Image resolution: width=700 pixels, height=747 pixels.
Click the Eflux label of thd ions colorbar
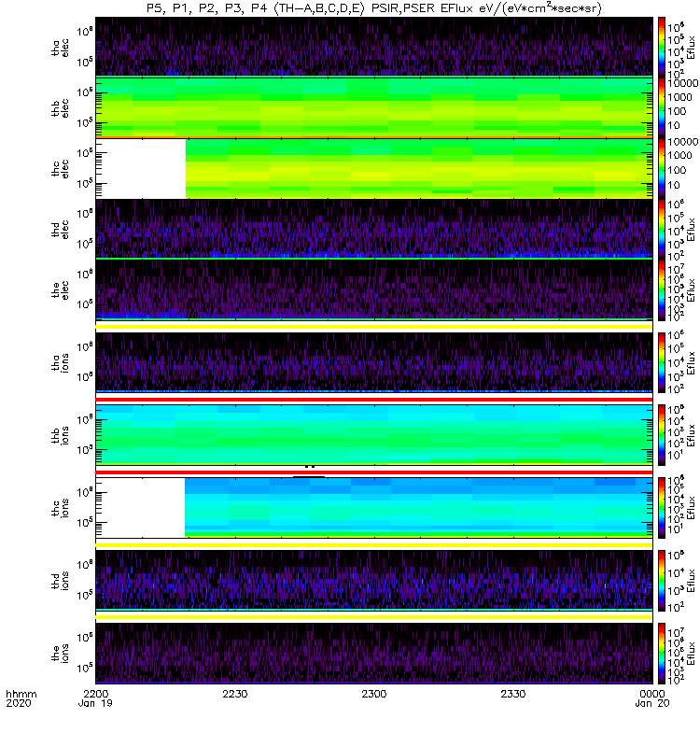pyautogui.click(x=691, y=581)
